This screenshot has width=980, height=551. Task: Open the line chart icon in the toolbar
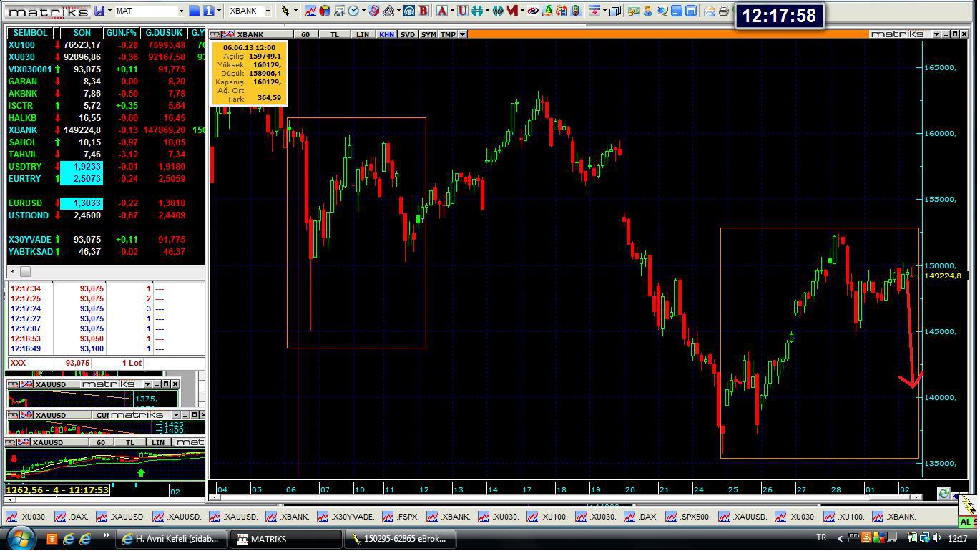coord(310,11)
